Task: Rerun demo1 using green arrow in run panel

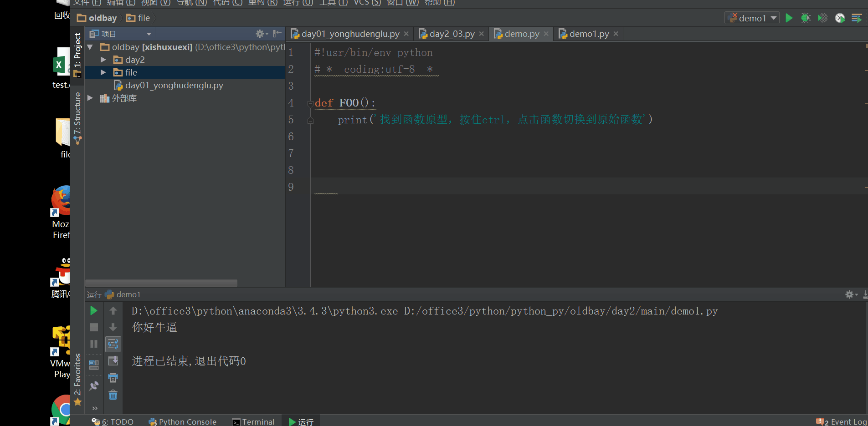Action: [94, 311]
